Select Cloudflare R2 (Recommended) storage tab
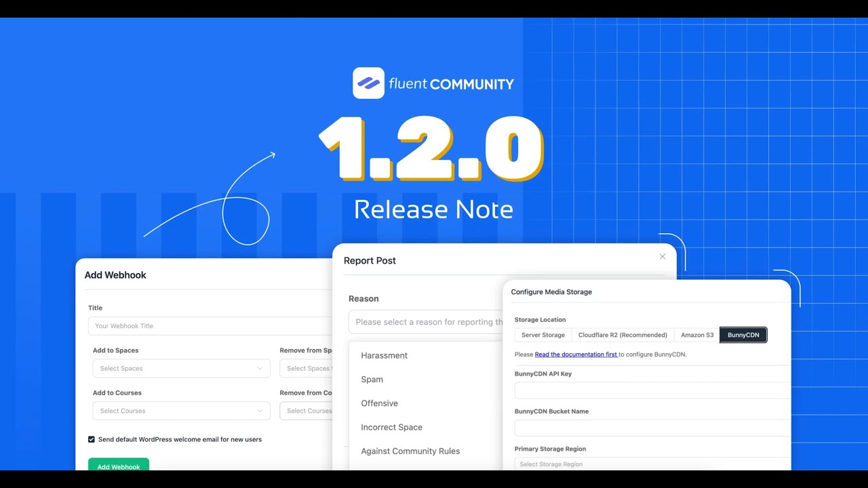The width and height of the screenshot is (868, 488). click(623, 335)
